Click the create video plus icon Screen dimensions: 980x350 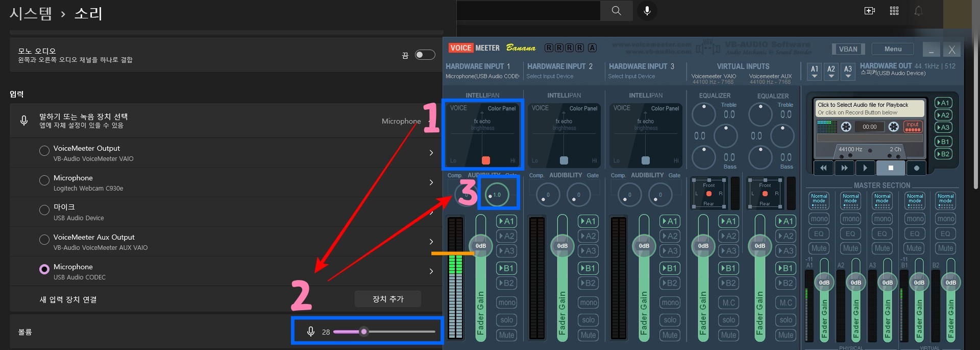(x=870, y=11)
